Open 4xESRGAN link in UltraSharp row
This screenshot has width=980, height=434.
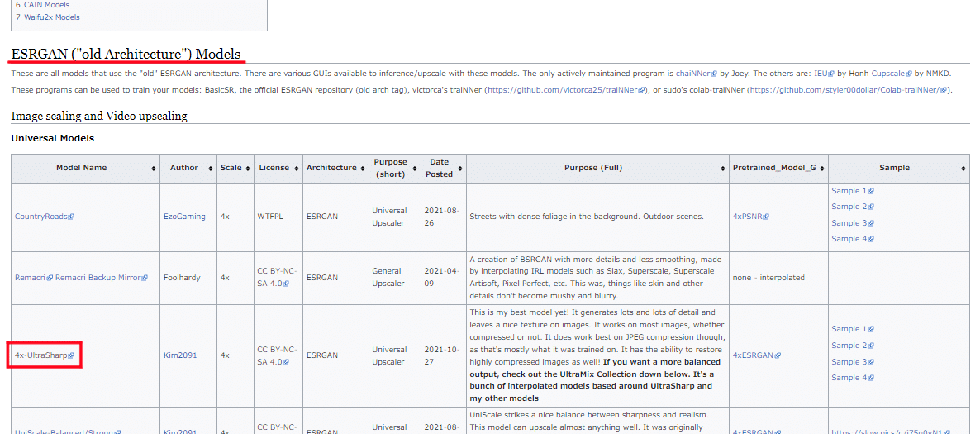(757, 355)
